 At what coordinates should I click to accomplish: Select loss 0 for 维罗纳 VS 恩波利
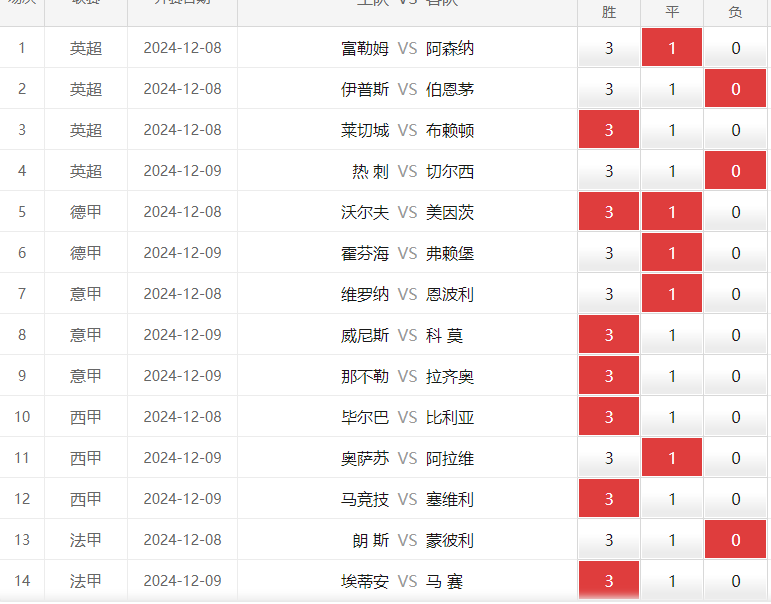click(735, 293)
